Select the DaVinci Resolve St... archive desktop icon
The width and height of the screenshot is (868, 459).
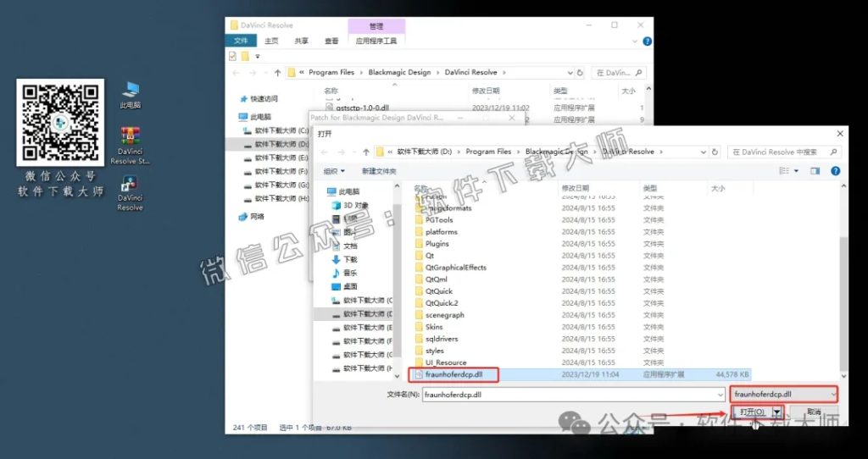tap(130, 146)
